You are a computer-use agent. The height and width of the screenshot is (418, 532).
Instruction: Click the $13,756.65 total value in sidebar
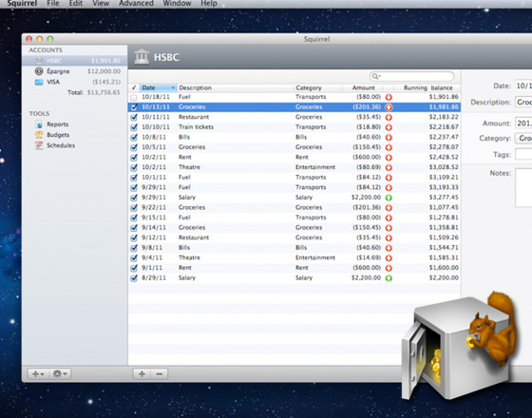click(104, 93)
